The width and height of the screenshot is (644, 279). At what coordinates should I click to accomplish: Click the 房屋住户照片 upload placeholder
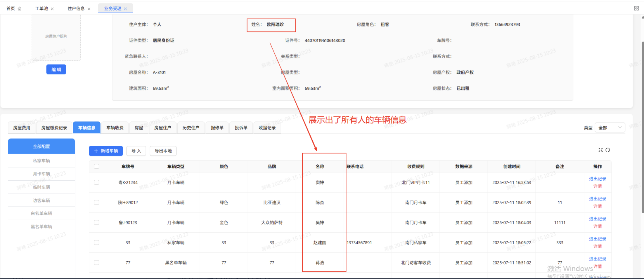point(56,36)
